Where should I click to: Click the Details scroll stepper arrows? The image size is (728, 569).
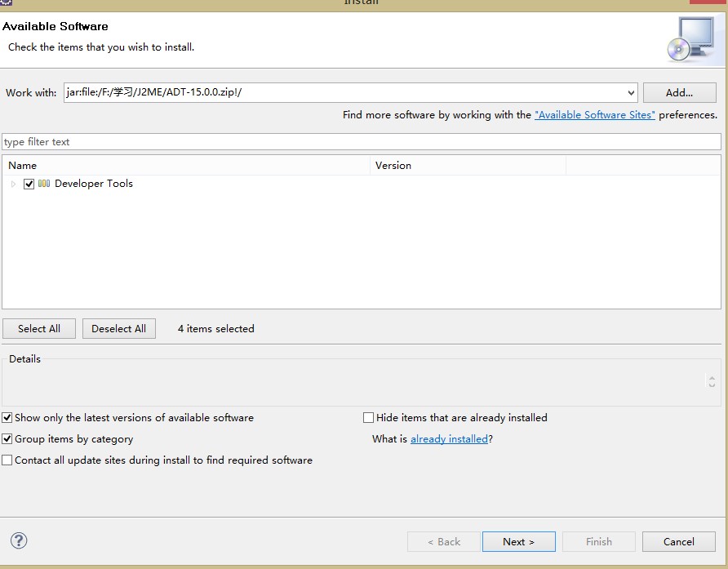[x=712, y=381]
